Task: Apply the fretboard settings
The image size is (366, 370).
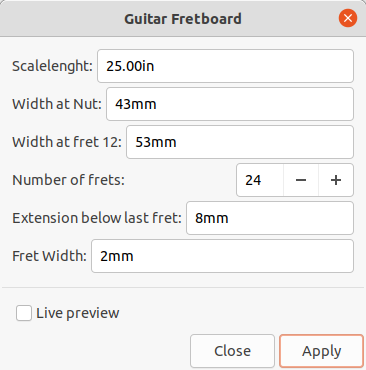Action: (321, 351)
